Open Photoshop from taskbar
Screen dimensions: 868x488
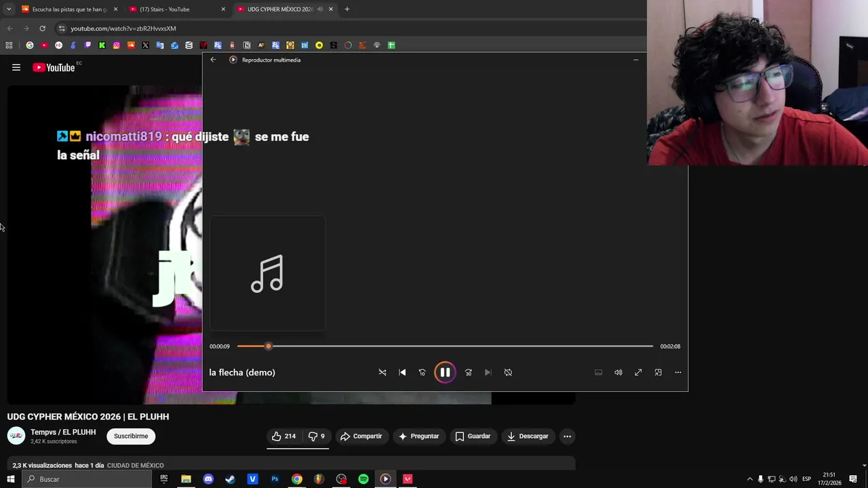tap(275, 479)
